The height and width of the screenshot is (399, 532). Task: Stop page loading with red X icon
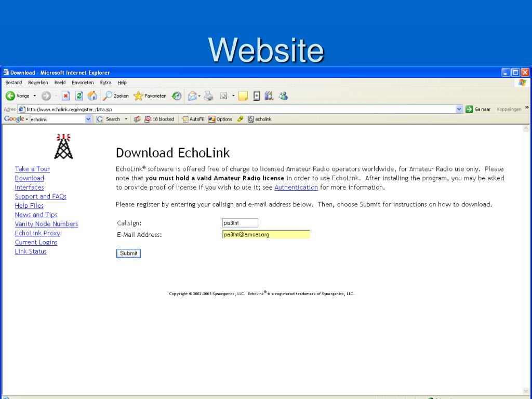(x=66, y=96)
